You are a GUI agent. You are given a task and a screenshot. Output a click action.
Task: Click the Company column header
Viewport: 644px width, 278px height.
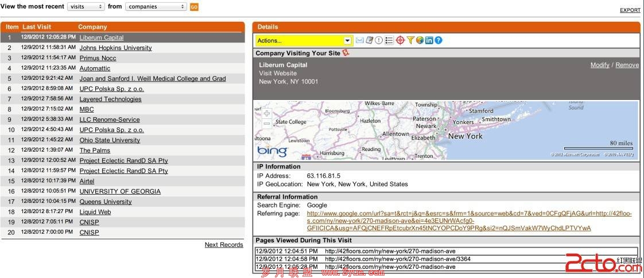[x=92, y=27]
